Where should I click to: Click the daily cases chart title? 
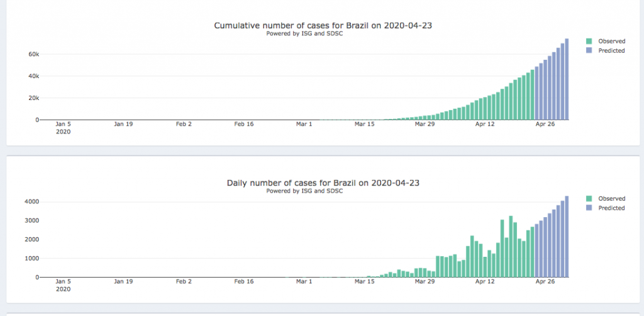pyautogui.click(x=323, y=183)
